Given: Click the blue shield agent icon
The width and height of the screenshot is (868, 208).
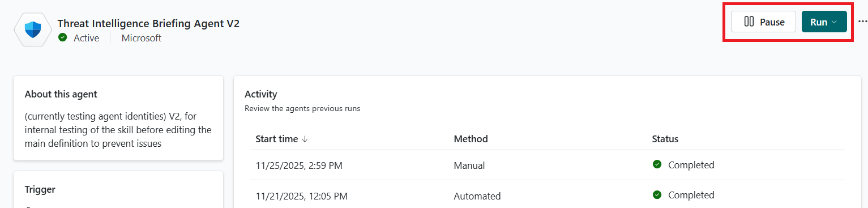Looking at the screenshot, I should (x=33, y=29).
